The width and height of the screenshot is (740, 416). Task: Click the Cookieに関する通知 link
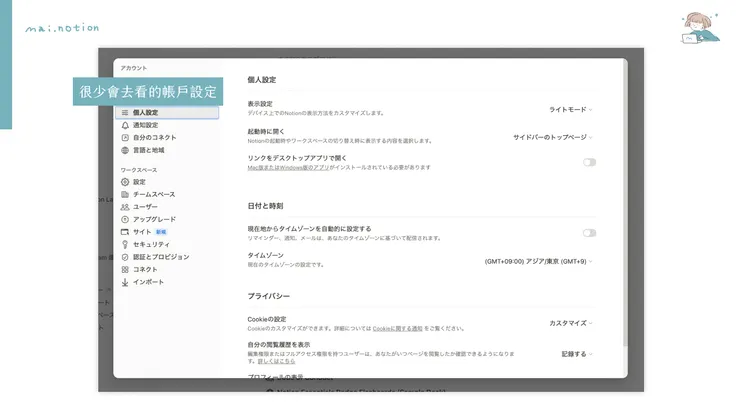click(397, 328)
